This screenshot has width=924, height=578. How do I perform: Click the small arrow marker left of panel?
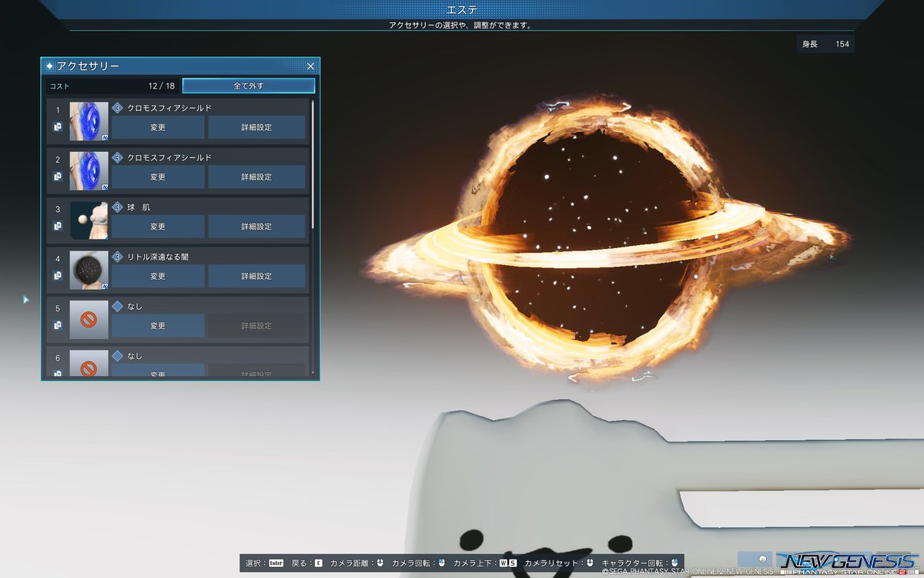26,299
